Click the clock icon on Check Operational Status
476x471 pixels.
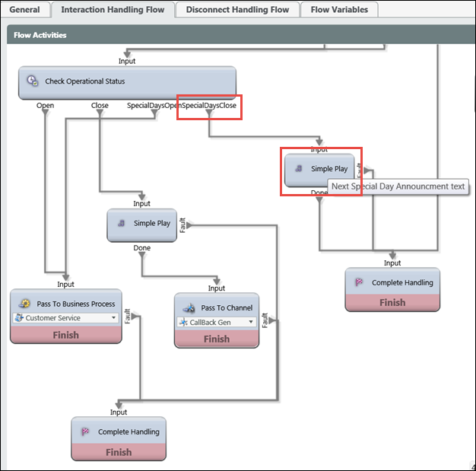tap(32, 81)
